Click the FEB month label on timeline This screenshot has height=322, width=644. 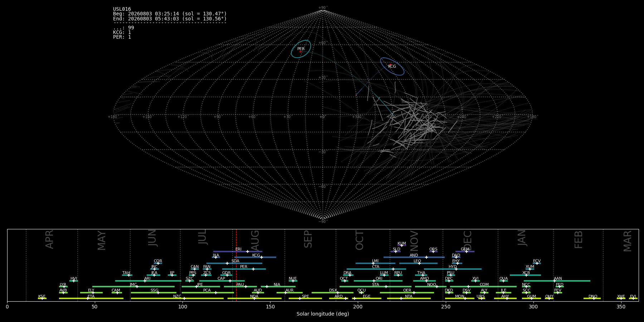[x=578, y=239]
